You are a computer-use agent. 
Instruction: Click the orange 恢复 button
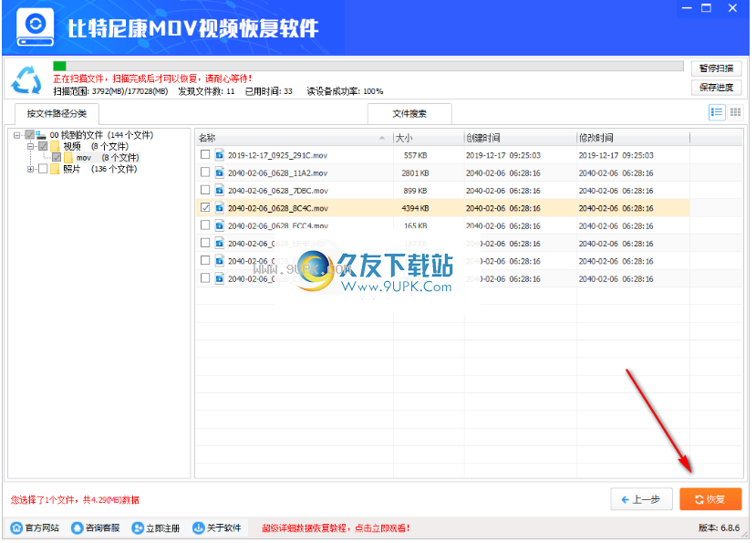point(710,499)
